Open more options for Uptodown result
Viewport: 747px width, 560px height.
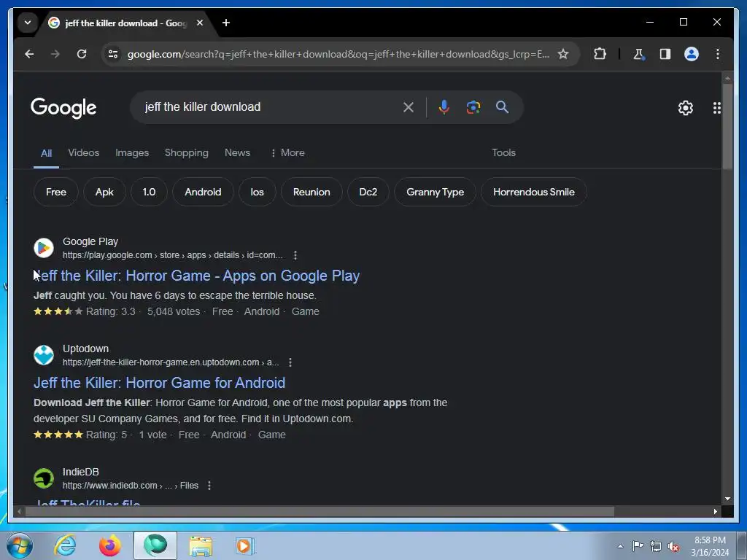coord(290,362)
